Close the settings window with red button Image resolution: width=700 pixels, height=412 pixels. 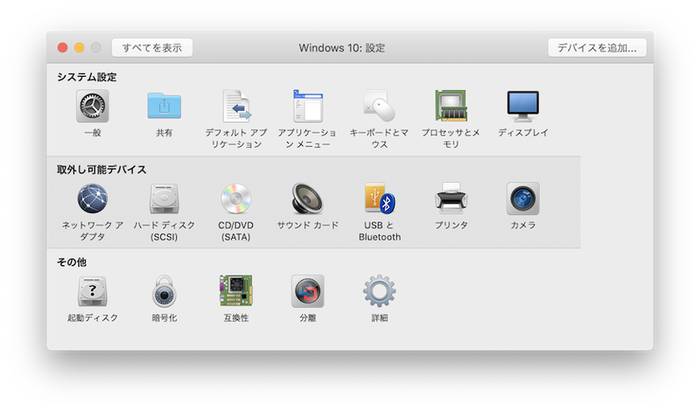(62, 48)
